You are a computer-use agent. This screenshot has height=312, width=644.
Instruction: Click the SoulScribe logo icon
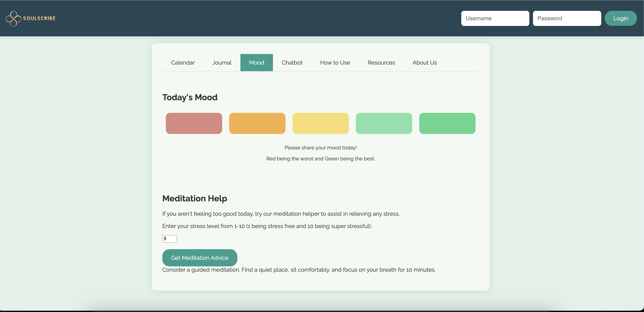tap(13, 19)
